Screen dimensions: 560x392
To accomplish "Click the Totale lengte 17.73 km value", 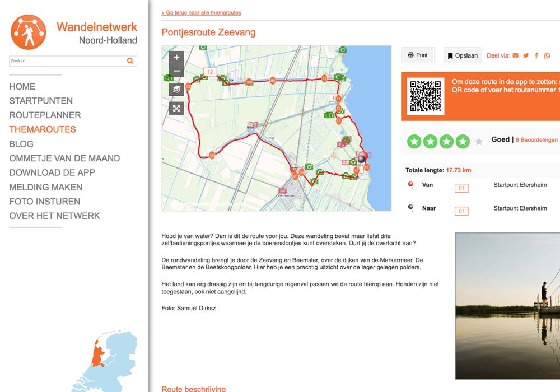I will [x=459, y=170].
